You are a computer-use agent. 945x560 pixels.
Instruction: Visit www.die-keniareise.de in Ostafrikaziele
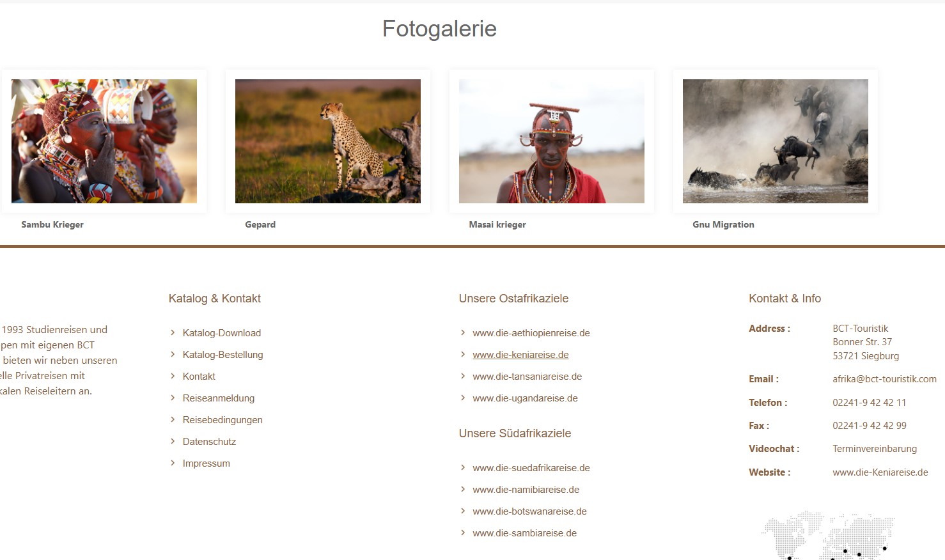click(520, 355)
